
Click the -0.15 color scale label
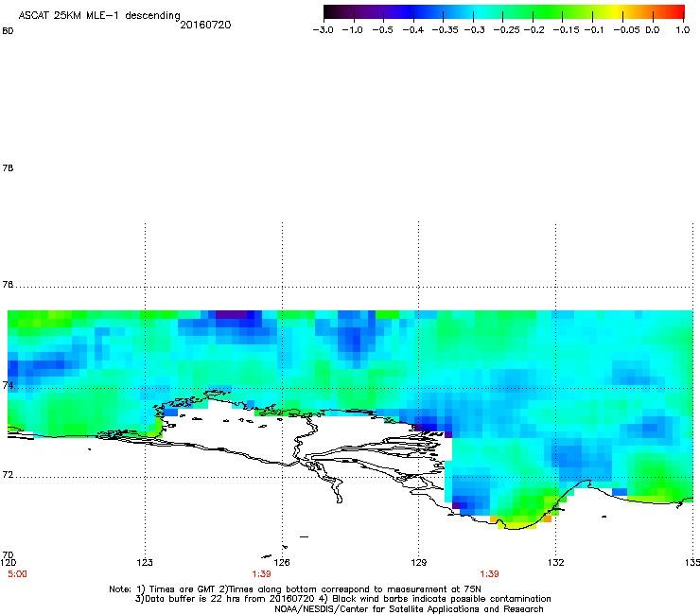click(x=566, y=30)
